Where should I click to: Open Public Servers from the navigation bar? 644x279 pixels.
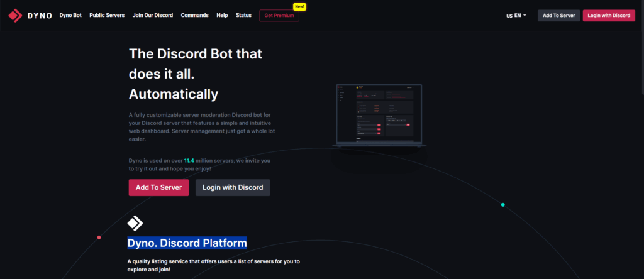click(107, 15)
